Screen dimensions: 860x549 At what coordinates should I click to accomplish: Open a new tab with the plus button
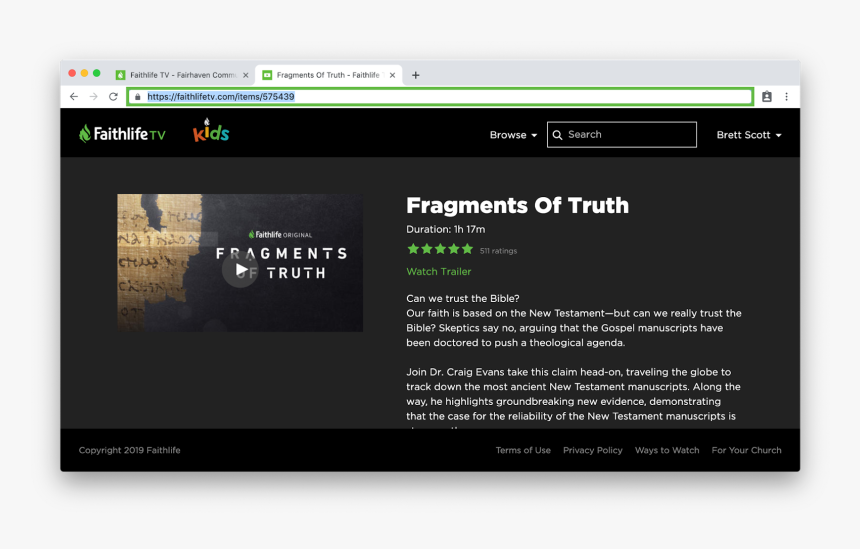(416, 75)
